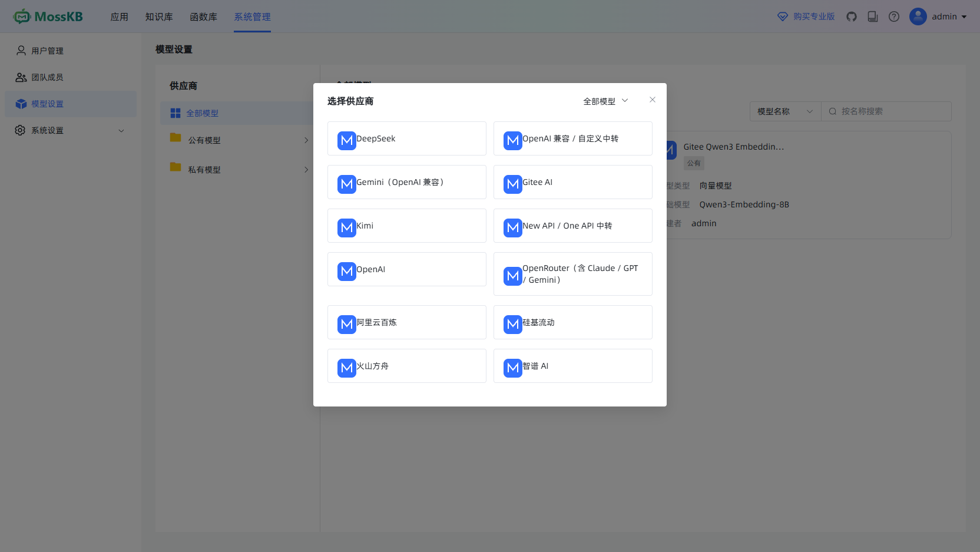Open the admin user dropdown
This screenshot has height=552, width=980.
click(939, 16)
